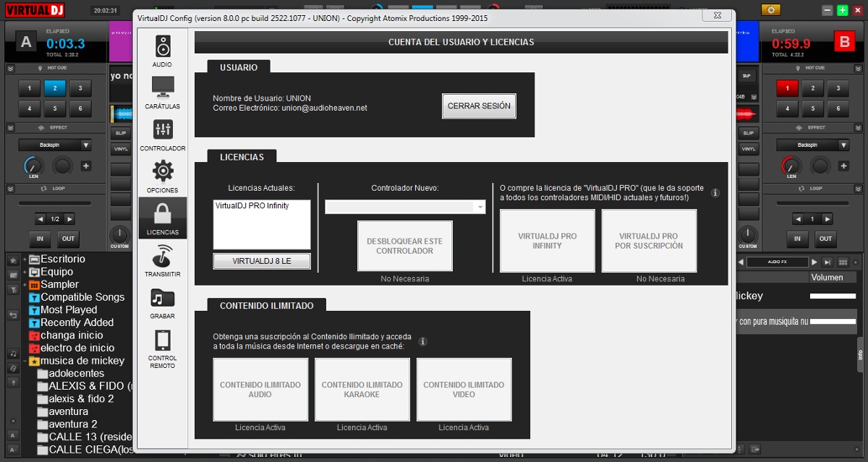Click the Sampler grid icon in folder tree
Image resolution: width=868 pixels, height=462 pixels.
pyautogui.click(x=34, y=285)
